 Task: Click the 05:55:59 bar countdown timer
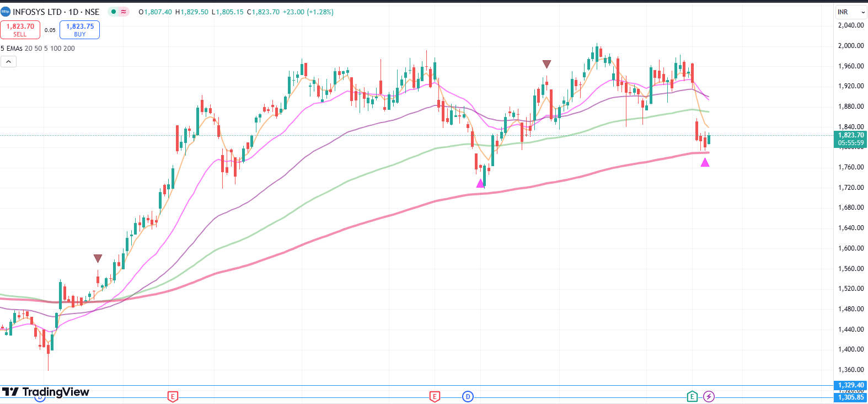click(851, 143)
